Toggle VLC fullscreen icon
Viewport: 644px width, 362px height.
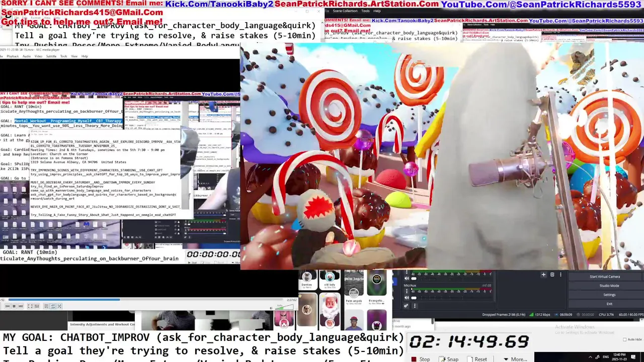point(30,306)
